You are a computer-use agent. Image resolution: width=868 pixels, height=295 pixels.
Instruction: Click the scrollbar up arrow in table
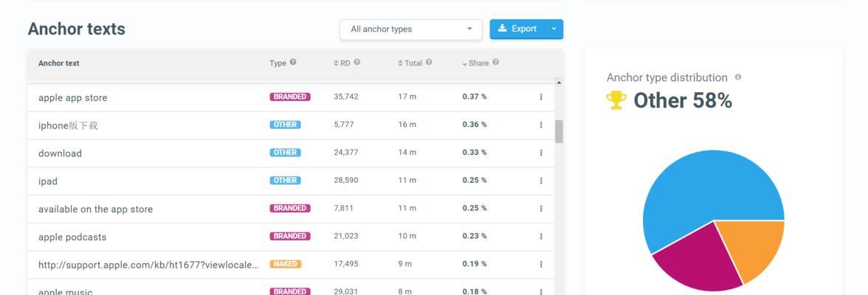pos(559,83)
